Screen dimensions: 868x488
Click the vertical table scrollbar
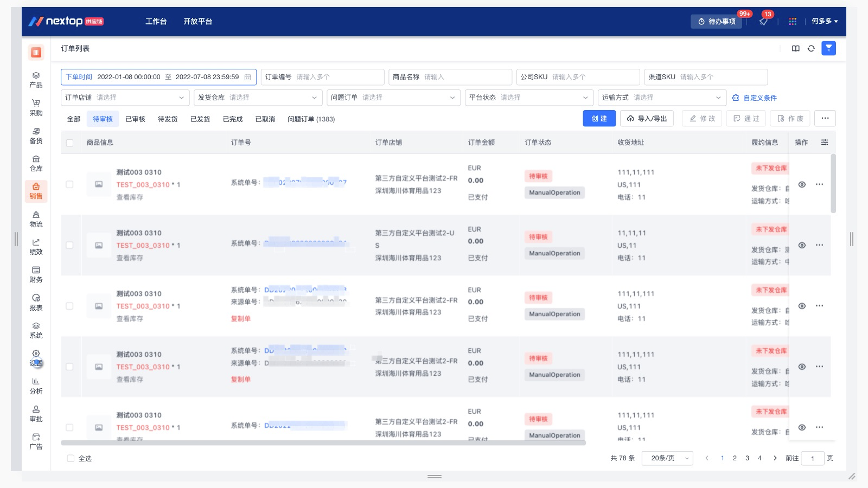pyautogui.click(x=833, y=183)
